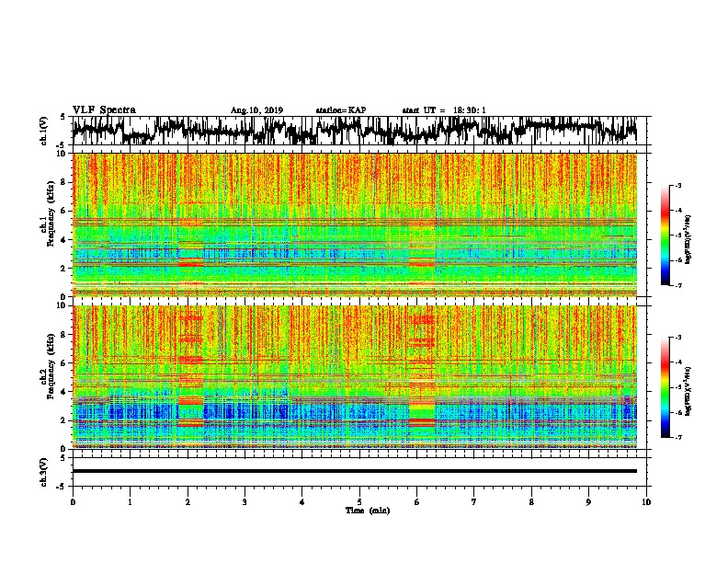
Task: Click the ch.1 "Frequency (kHz)" axis label
Action: pos(51,212)
